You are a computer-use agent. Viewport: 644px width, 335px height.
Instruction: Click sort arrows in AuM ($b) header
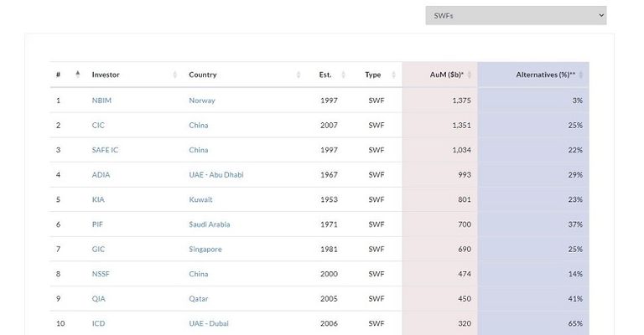click(470, 75)
